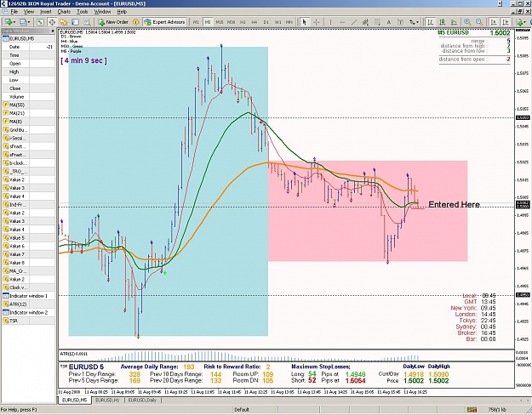Close the Data Window panel
Screen dimensions: 532x415
(x=53, y=31)
